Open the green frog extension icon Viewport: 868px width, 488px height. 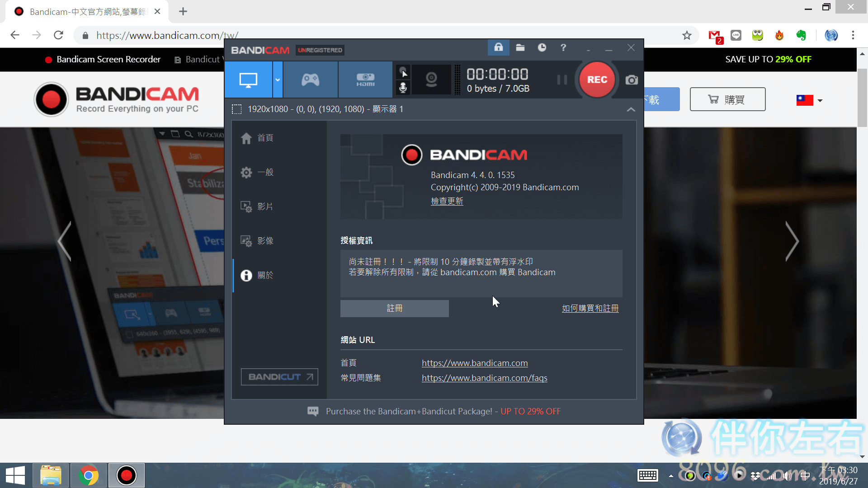[x=758, y=35]
